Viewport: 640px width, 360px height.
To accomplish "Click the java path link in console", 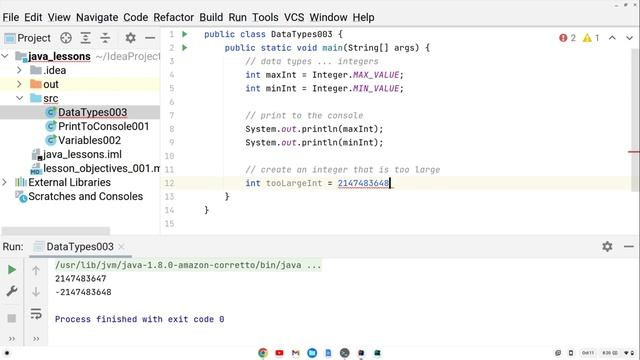I will (188, 265).
